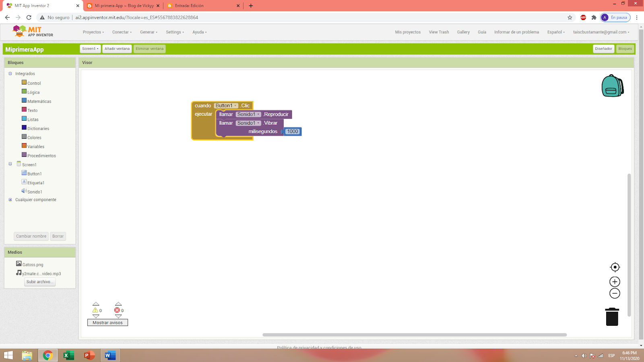Image resolution: width=644 pixels, height=362 pixels.
Task: Select the Matemáticas blocks color square
Action: (24, 100)
